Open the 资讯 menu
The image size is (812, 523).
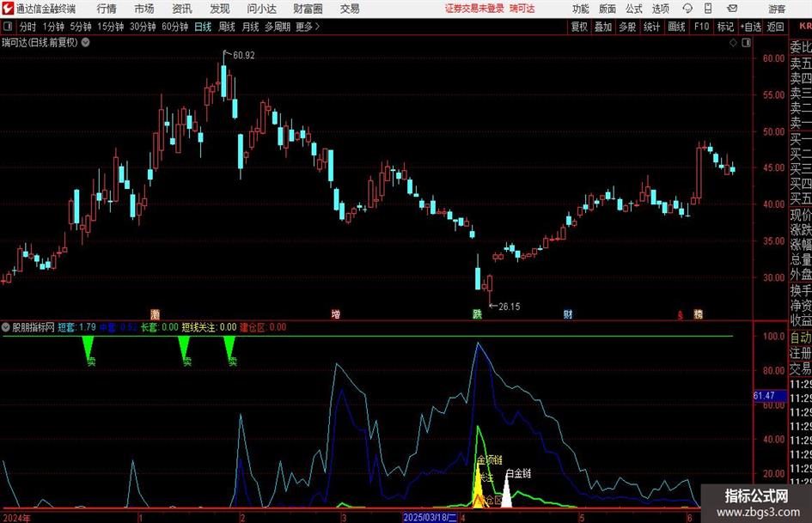182,9
